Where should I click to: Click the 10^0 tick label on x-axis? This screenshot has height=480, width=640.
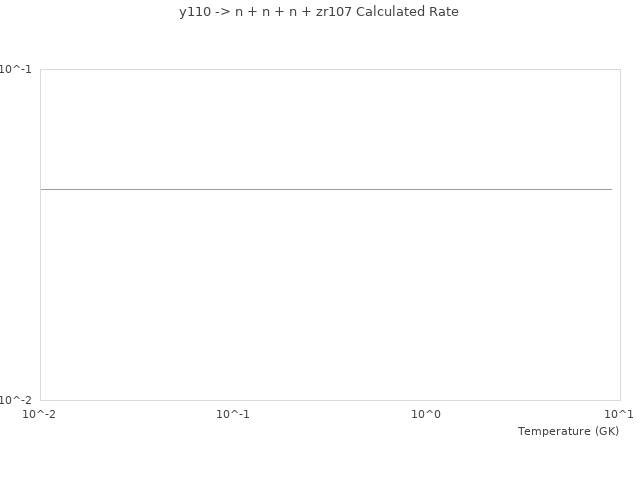[426, 414]
